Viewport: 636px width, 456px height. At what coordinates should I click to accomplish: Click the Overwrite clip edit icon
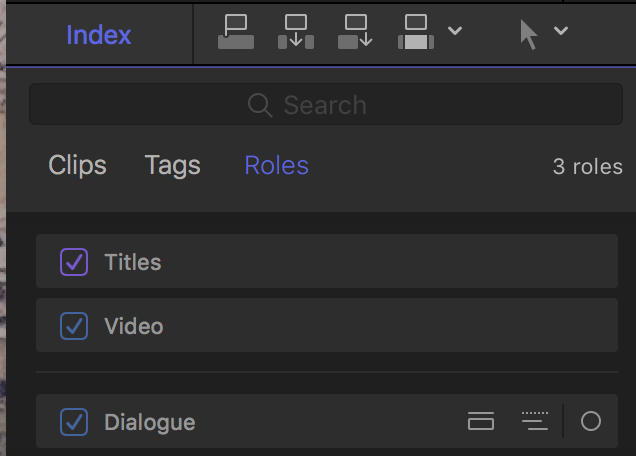click(416, 32)
